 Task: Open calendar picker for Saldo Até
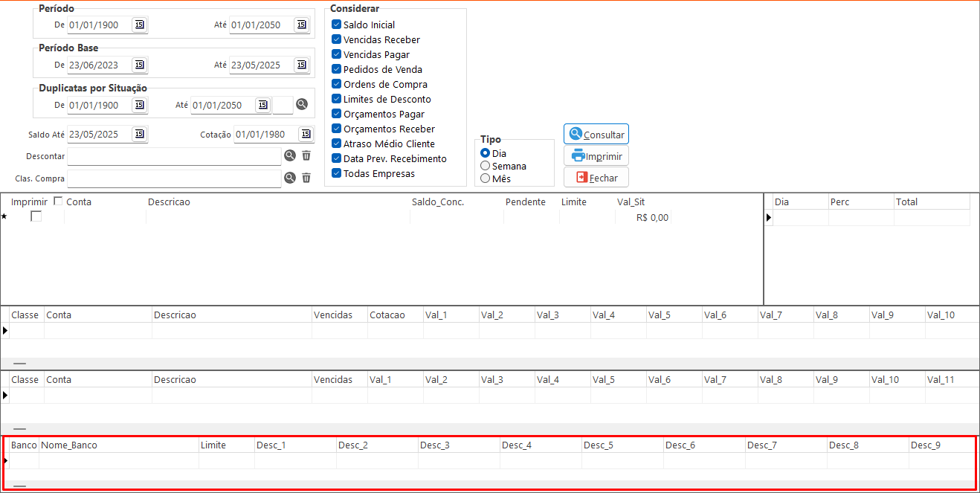140,135
